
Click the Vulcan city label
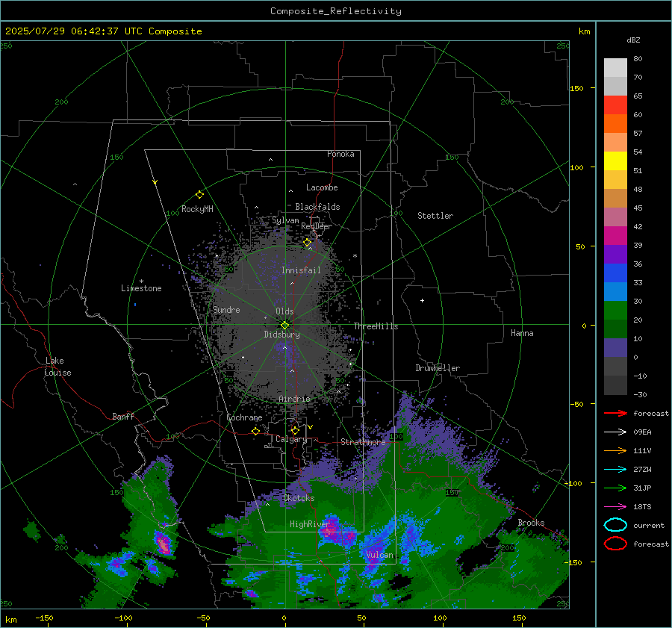pos(380,555)
